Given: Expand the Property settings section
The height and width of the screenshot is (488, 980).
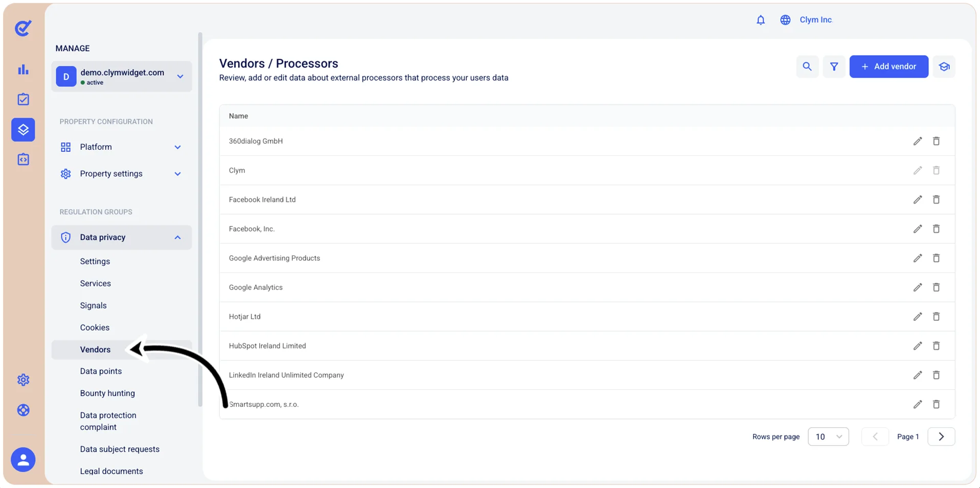Looking at the screenshot, I should pyautogui.click(x=121, y=174).
